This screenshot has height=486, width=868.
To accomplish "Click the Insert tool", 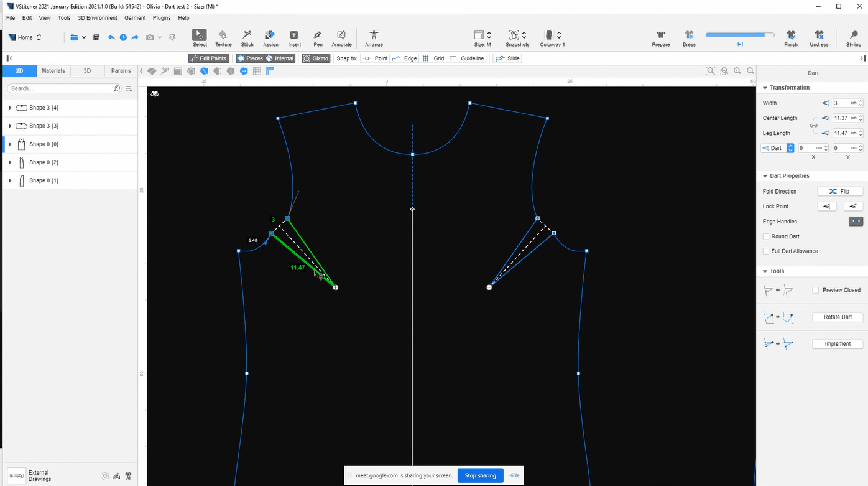I will pyautogui.click(x=294, y=38).
